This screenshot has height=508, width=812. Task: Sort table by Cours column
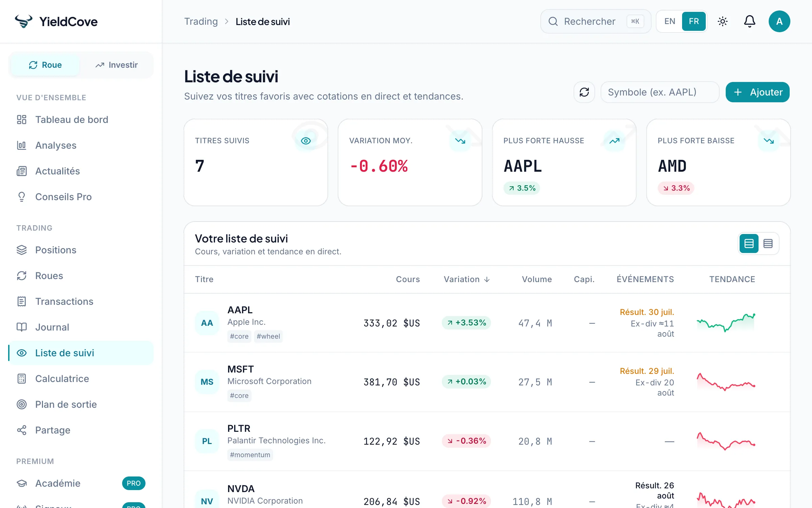click(x=408, y=279)
